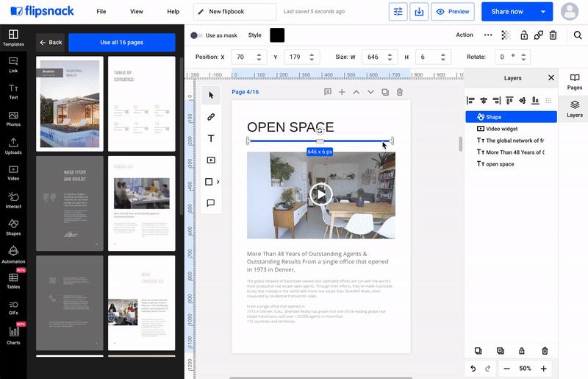Open the search magnifier icon
Image resolution: width=588 pixels, height=379 pixels.
[x=578, y=35]
